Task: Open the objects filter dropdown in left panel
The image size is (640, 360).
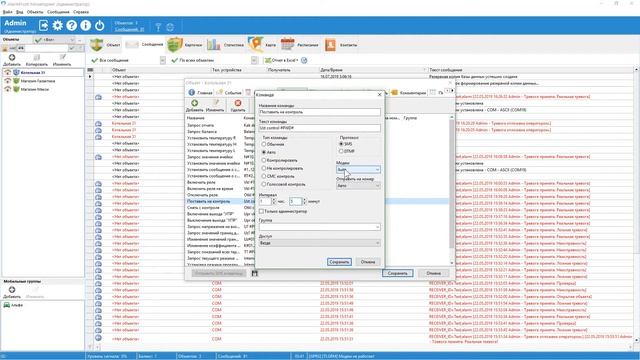Action: (55, 40)
